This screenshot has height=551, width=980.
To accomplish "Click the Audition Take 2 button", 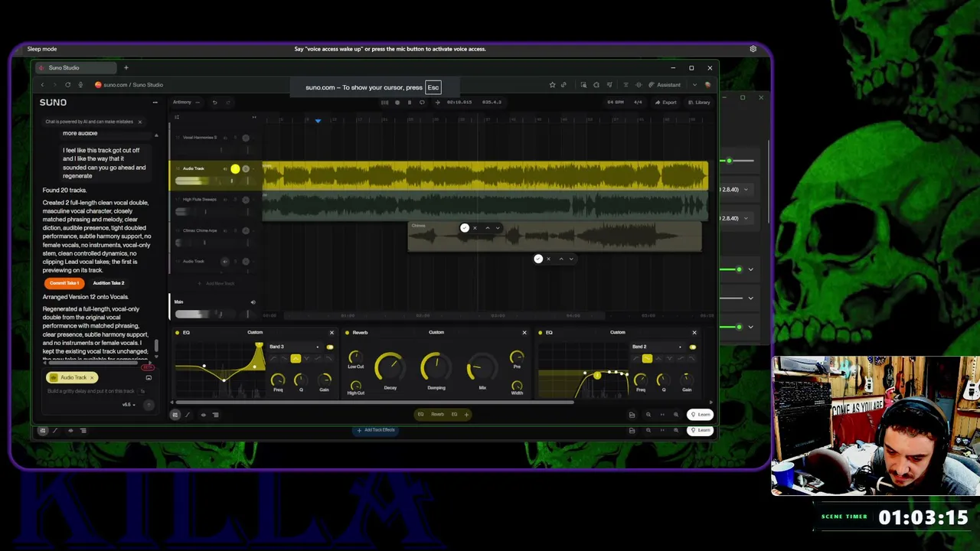I will (108, 283).
